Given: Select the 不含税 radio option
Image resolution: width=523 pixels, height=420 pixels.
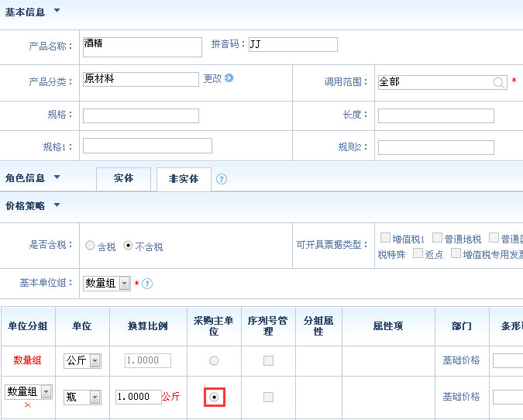Looking at the screenshot, I should point(129,246).
